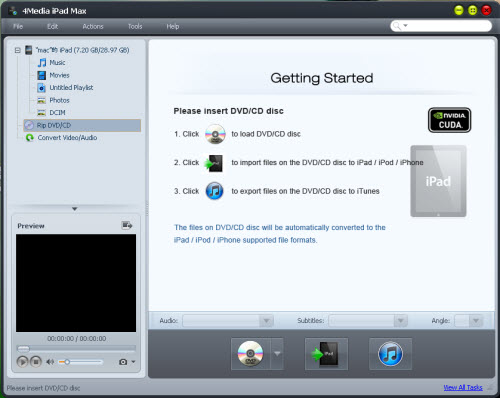Select Photos in the device tree

tap(59, 100)
